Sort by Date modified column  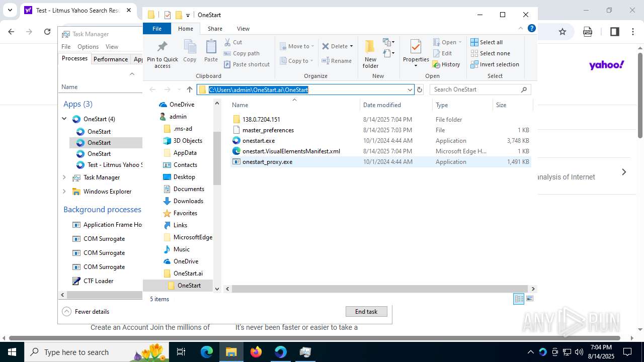click(396, 105)
